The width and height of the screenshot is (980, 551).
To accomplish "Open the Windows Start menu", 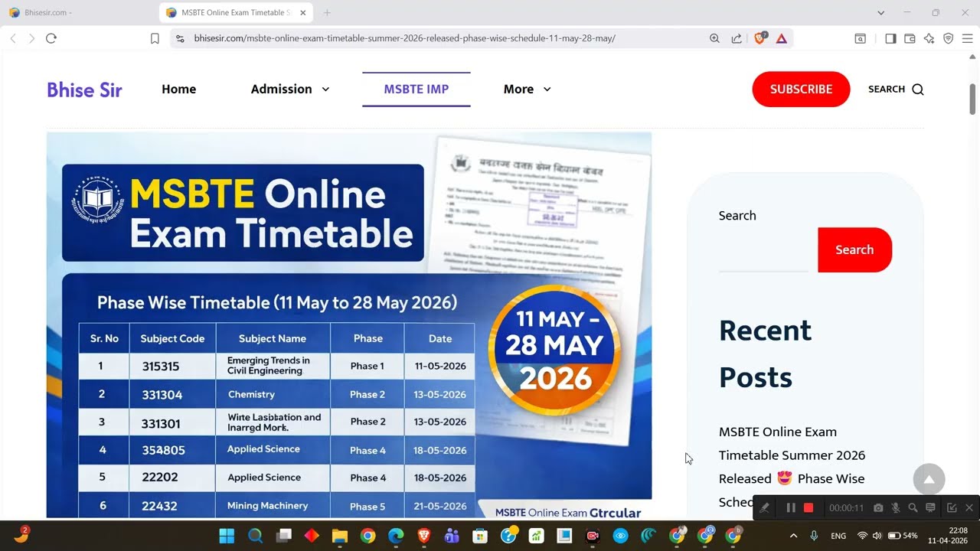I will point(227,536).
